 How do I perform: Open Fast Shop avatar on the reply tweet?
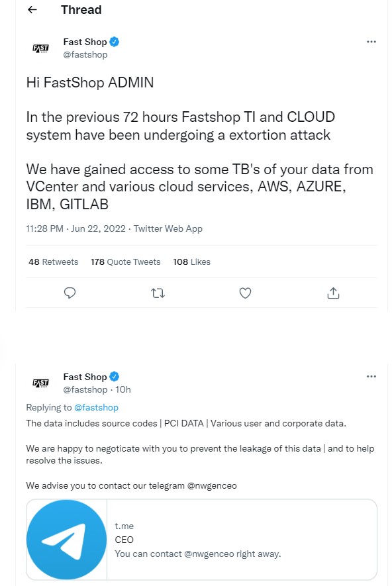coord(40,383)
